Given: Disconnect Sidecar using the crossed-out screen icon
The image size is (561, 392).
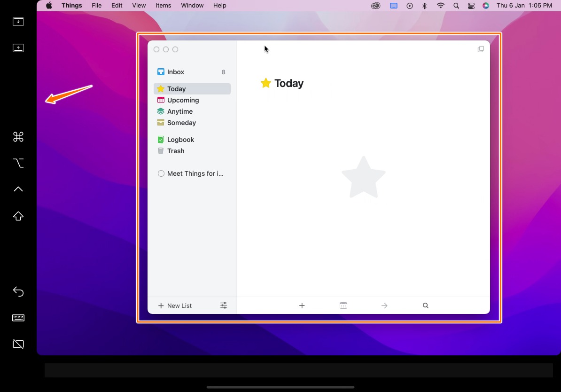Looking at the screenshot, I should pyautogui.click(x=18, y=344).
